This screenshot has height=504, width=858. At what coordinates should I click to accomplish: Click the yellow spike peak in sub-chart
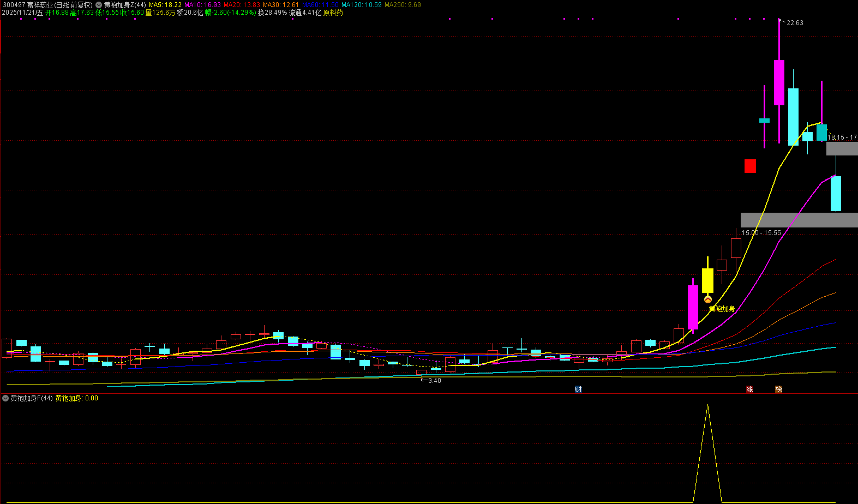click(707, 406)
